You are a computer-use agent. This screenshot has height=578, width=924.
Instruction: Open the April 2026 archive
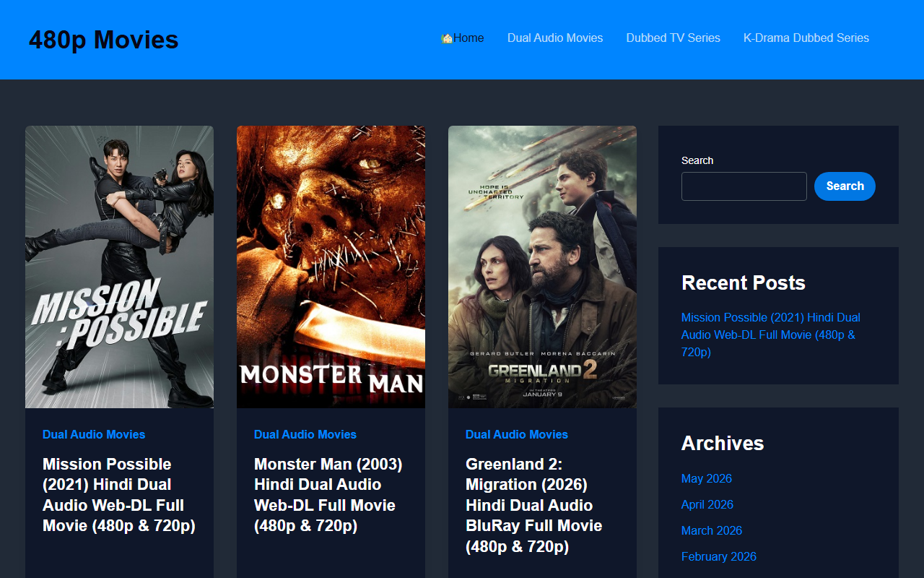[707, 504]
